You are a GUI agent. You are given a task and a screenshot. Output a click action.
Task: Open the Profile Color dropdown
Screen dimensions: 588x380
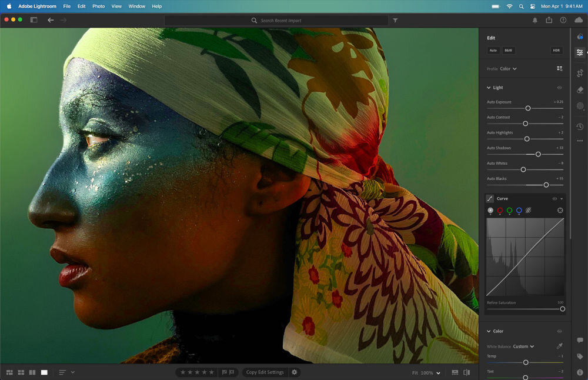point(509,69)
